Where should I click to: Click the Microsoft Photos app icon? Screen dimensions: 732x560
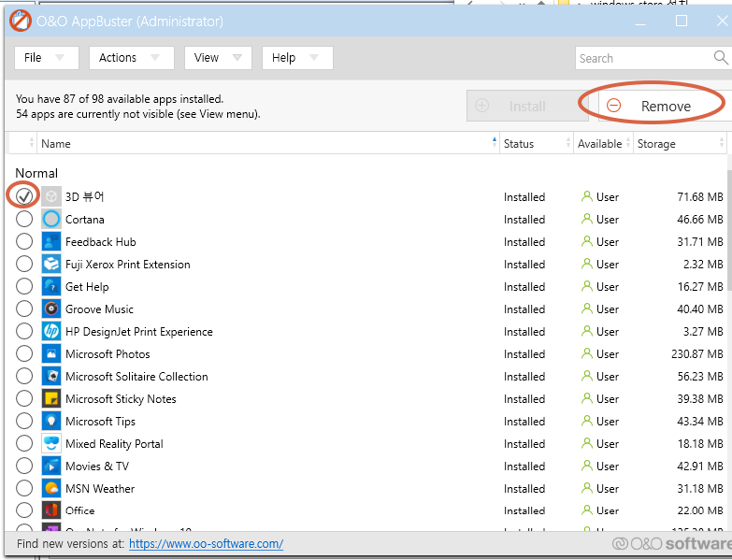click(x=51, y=353)
